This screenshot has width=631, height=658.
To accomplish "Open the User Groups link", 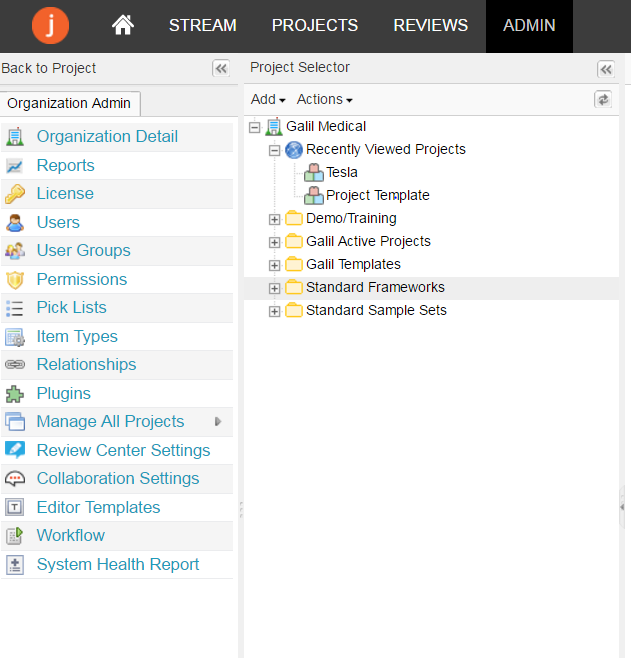I will pos(83,251).
